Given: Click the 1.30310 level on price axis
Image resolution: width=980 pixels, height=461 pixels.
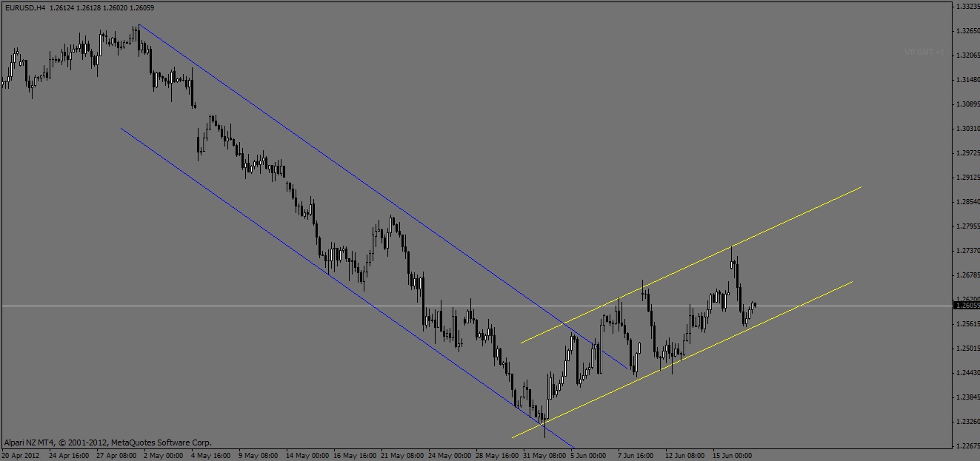Looking at the screenshot, I should pyautogui.click(x=965, y=129).
